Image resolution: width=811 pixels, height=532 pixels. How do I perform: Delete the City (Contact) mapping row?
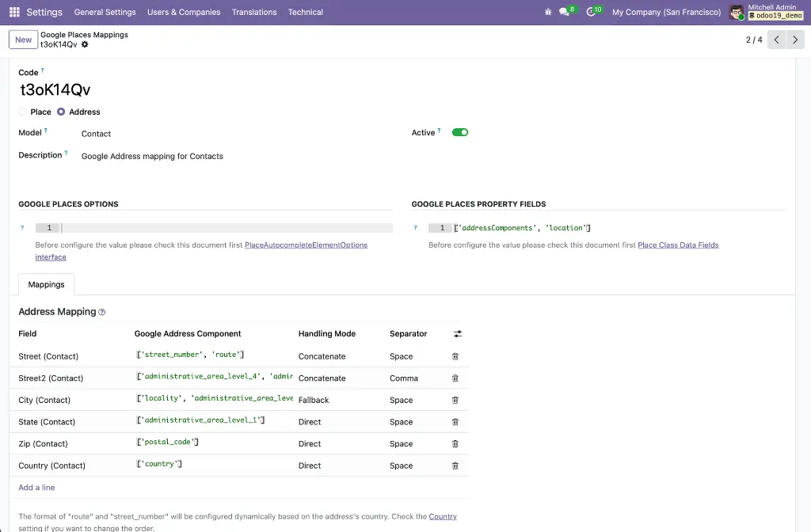[x=455, y=400]
